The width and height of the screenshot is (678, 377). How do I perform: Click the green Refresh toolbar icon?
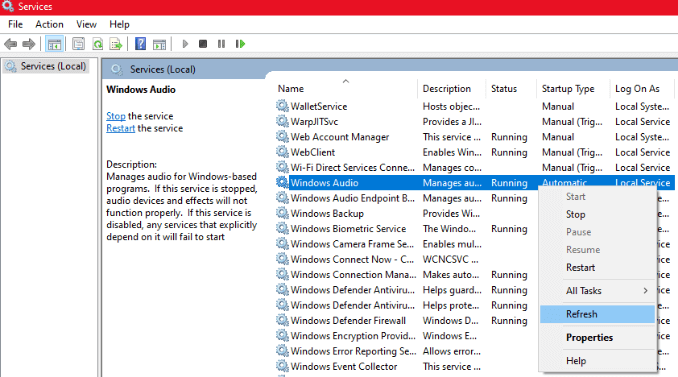click(x=98, y=44)
